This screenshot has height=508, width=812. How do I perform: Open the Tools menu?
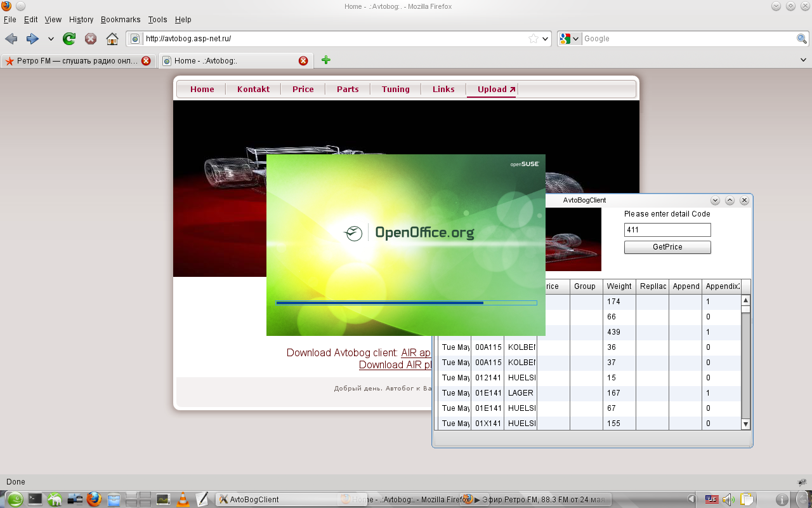pyautogui.click(x=158, y=20)
